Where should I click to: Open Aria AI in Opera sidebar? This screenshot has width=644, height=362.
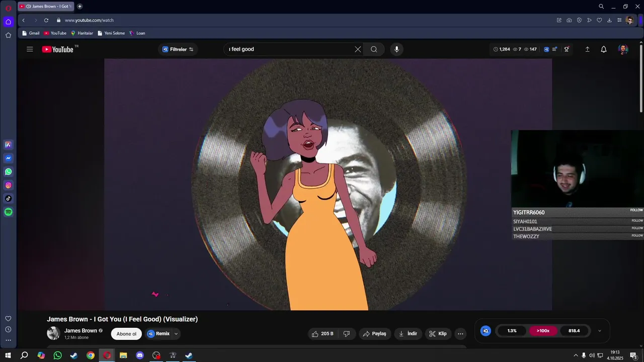pos(8,145)
